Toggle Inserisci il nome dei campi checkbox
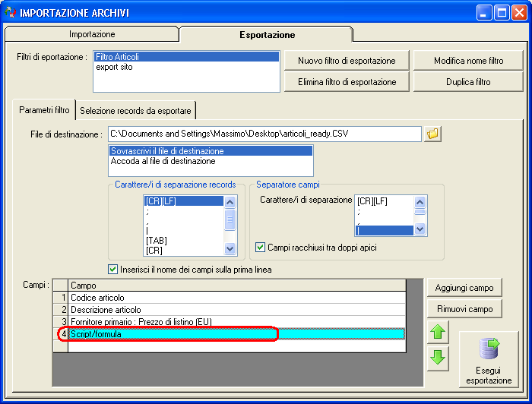Screen dimensions: 532x404 (112, 270)
